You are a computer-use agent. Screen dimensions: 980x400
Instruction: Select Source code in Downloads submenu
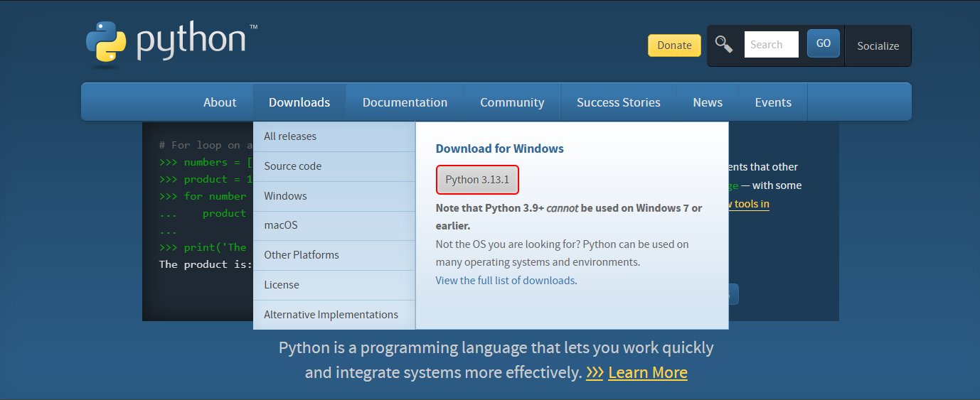tap(334, 166)
